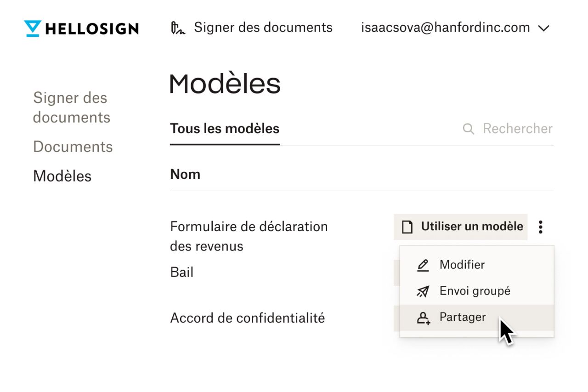Click the document icon on Utiliser un modèle

pos(408,226)
